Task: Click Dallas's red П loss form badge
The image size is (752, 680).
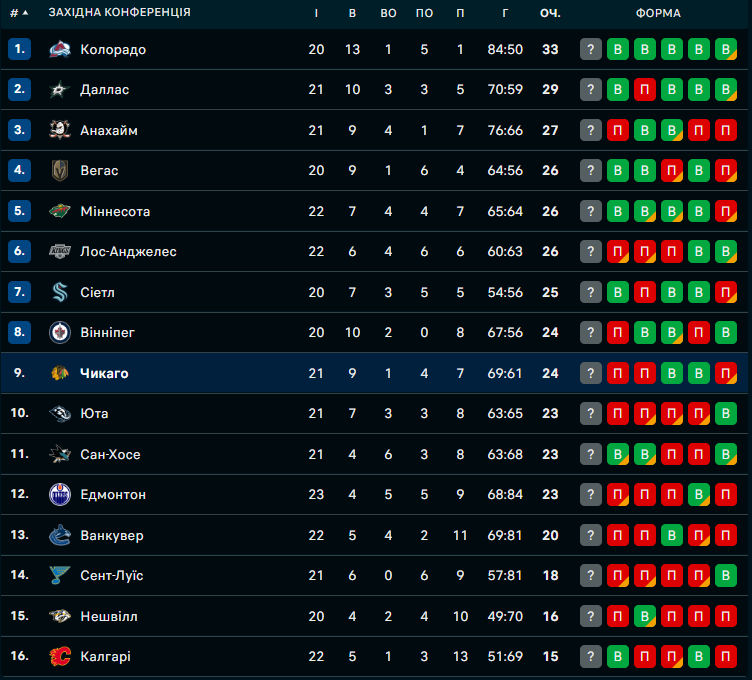Action: tap(645, 90)
